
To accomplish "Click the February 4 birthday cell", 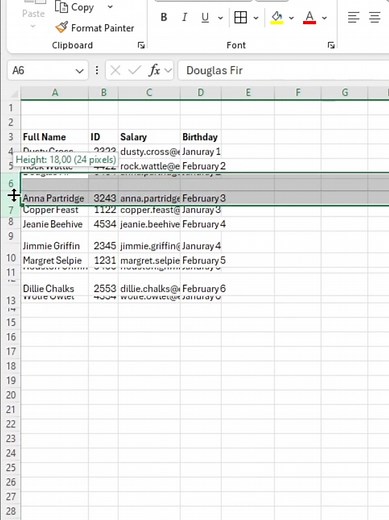I will [x=201, y=224].
